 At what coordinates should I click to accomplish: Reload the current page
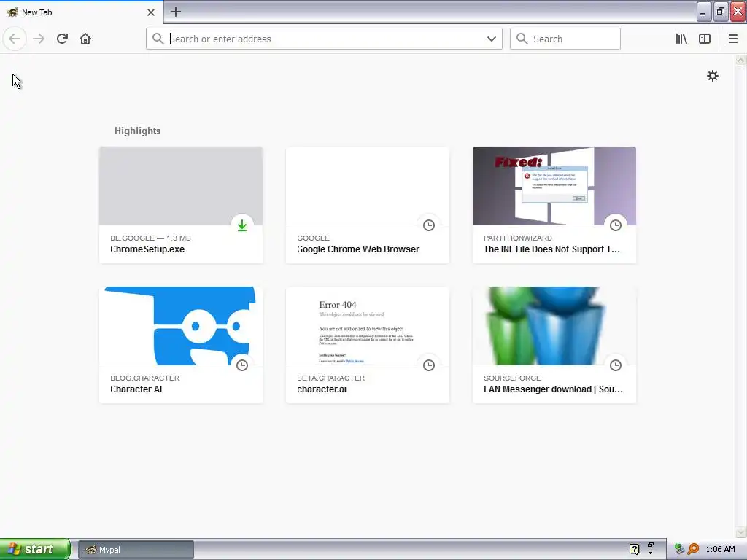(62, 39)
